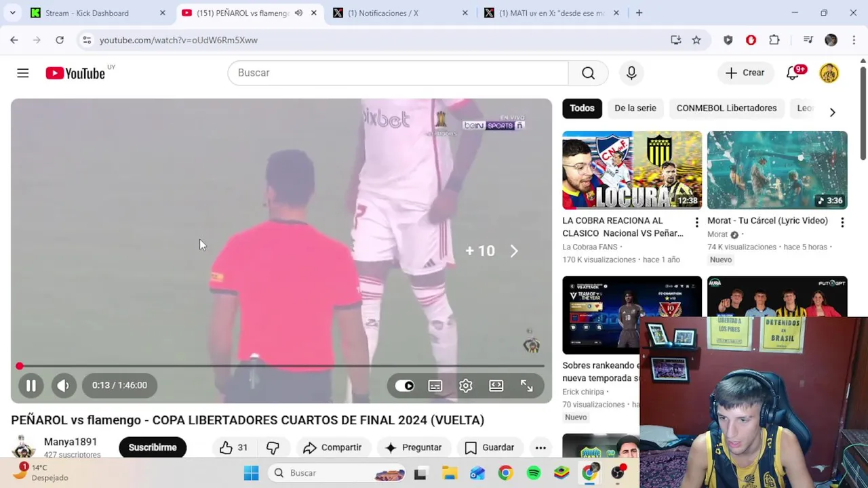Open Chrome profile avatar
Viewport: 868px width, 488px height.
pos(831,40)
